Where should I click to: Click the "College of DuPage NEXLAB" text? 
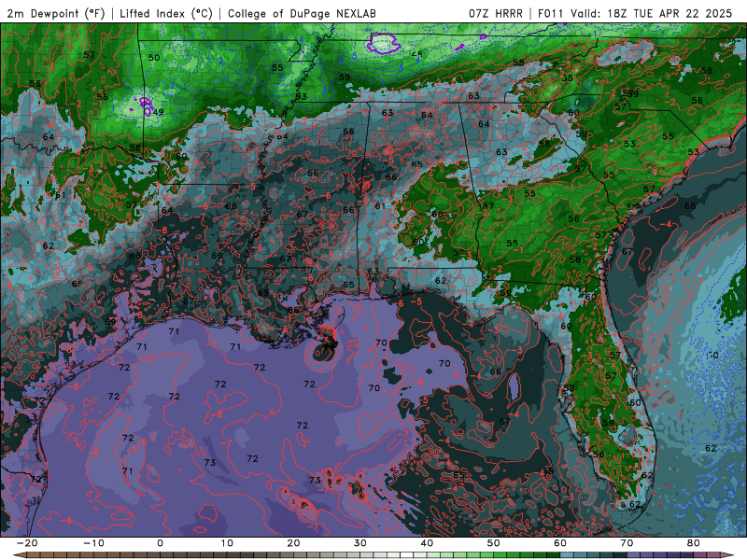click(302, 13)
